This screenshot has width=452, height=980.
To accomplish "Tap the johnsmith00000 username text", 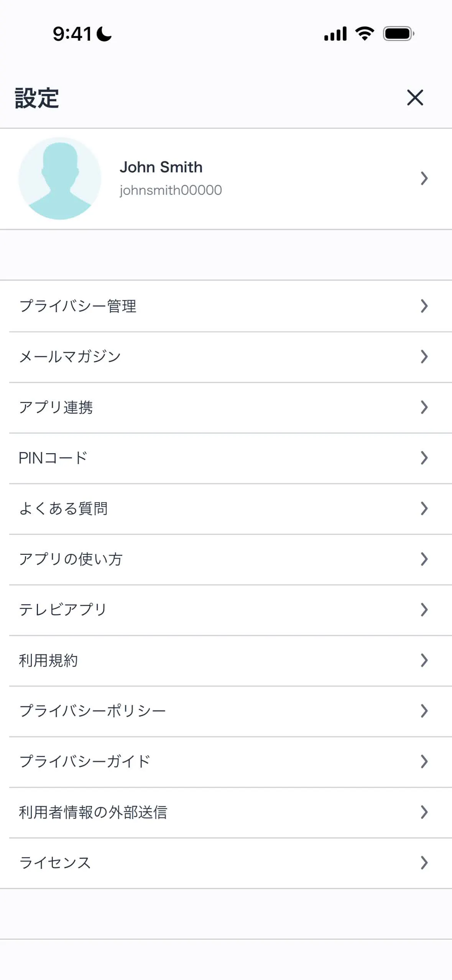I will [171, 190].
